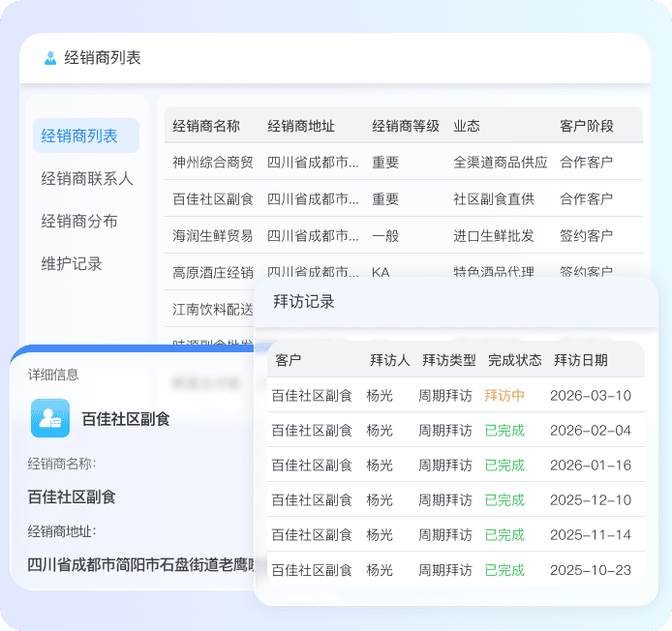Click the 拜访中 status on 2026-03-10 visit
Viewport: 672px width, 631px height.
504,396
